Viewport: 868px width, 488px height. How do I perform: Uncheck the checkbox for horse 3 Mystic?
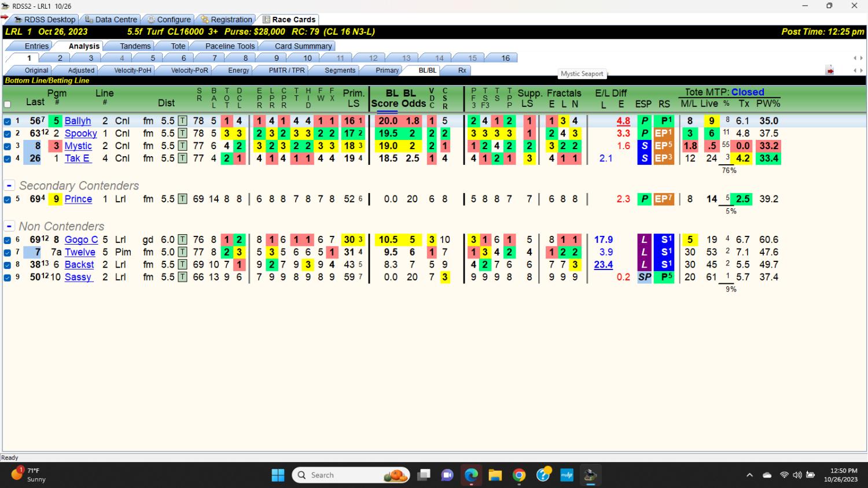click(8, 146)
